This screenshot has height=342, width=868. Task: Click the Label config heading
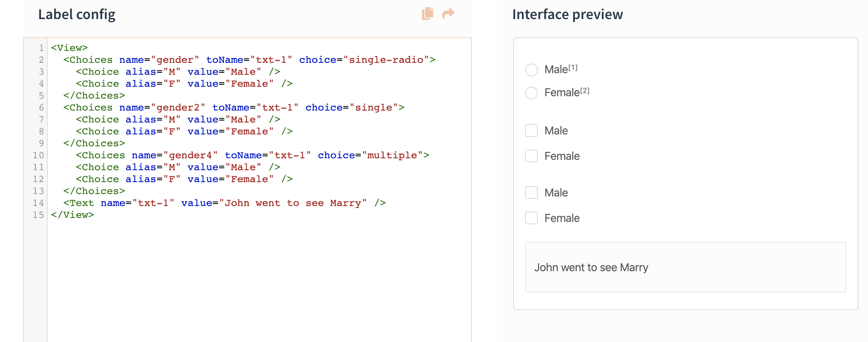coord(77,14)
